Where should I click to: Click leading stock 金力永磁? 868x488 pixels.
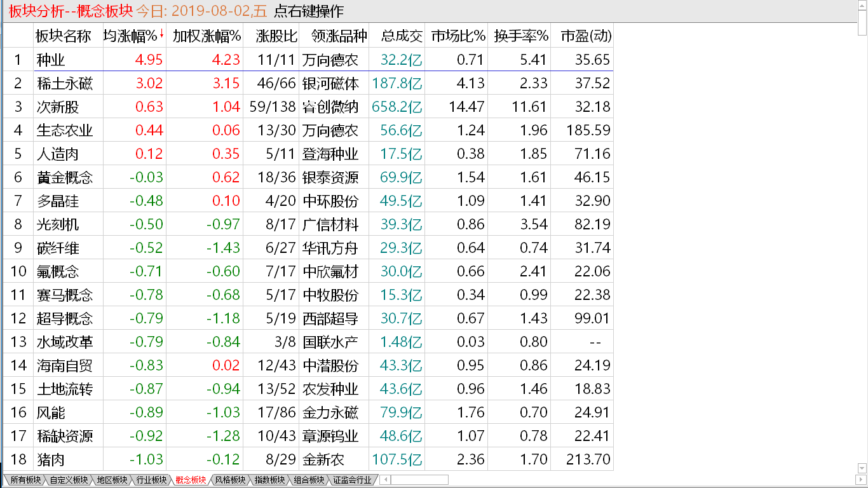[330, 412]
